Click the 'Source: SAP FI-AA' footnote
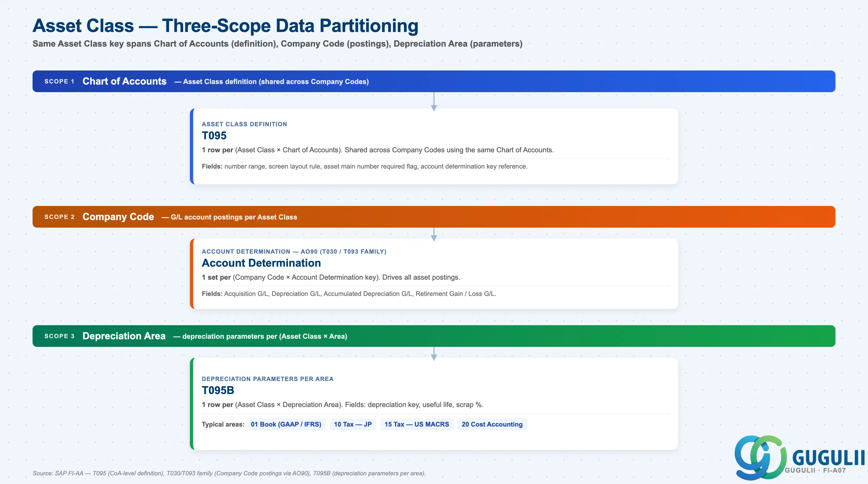Viewport: 868px width, 484px height. click(x=229, y=473)
